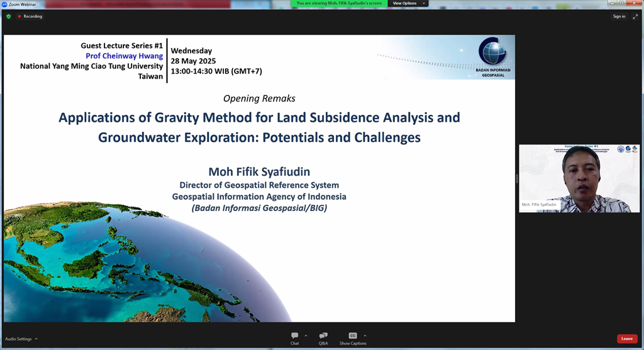The height and width of the screenshot is (350, 644).
Task: Expand the View Options dropdown
Action: [409, 3]
